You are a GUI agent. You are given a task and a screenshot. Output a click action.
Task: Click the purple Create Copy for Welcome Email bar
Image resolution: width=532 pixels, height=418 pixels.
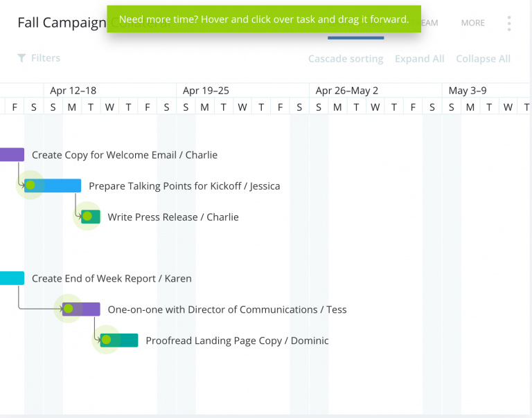(11, 155)
